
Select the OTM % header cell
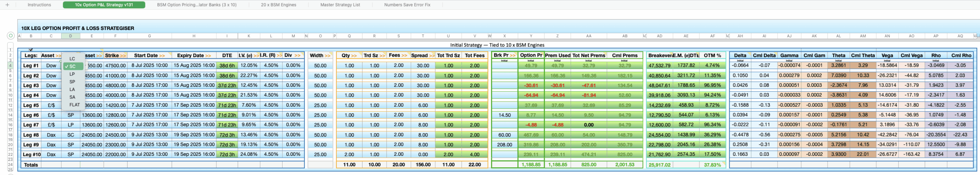click(712, 55)
